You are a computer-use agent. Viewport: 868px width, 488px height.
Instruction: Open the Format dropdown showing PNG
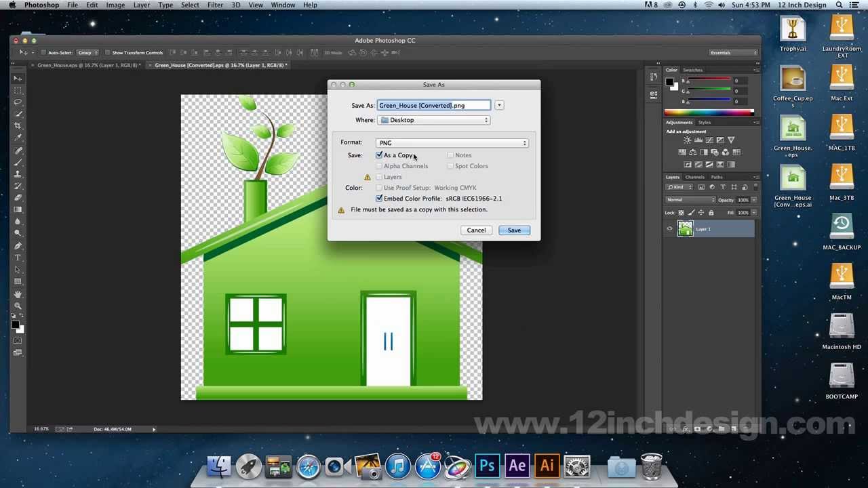tap(452, 142)
